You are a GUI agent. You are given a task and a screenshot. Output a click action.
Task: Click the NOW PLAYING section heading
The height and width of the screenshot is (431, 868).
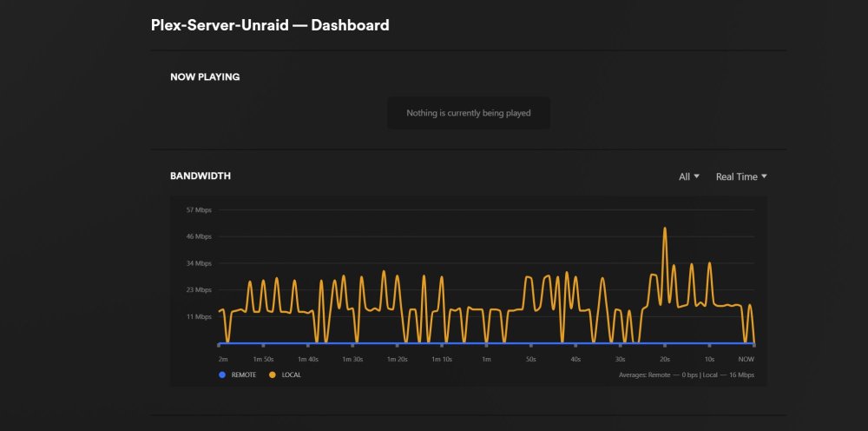pos(205,77)
